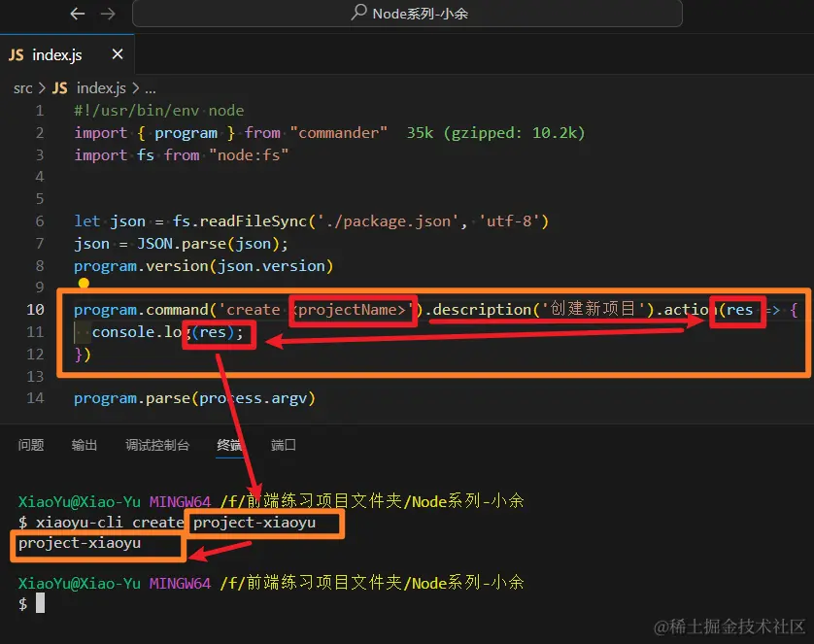This screenshot has width=814, height=644.
Task: Switch to the 输出 panel tab
Action: point(85,445)
